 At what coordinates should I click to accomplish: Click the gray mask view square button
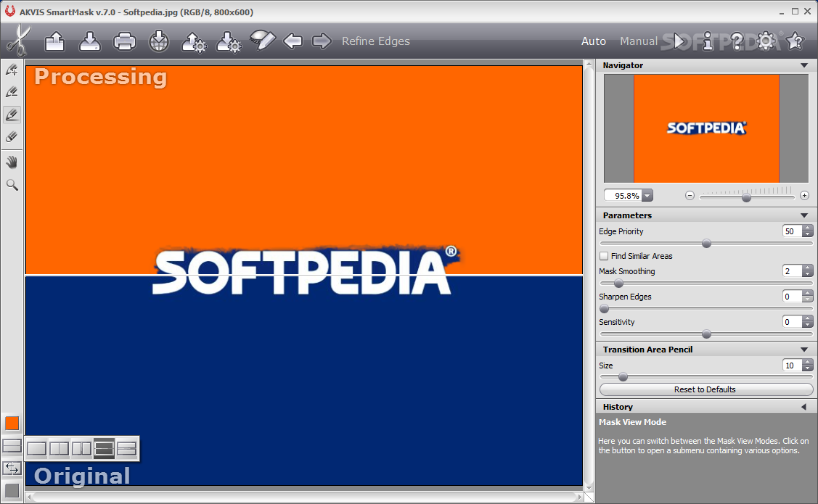pyautogui.click(x=12, y=490)
